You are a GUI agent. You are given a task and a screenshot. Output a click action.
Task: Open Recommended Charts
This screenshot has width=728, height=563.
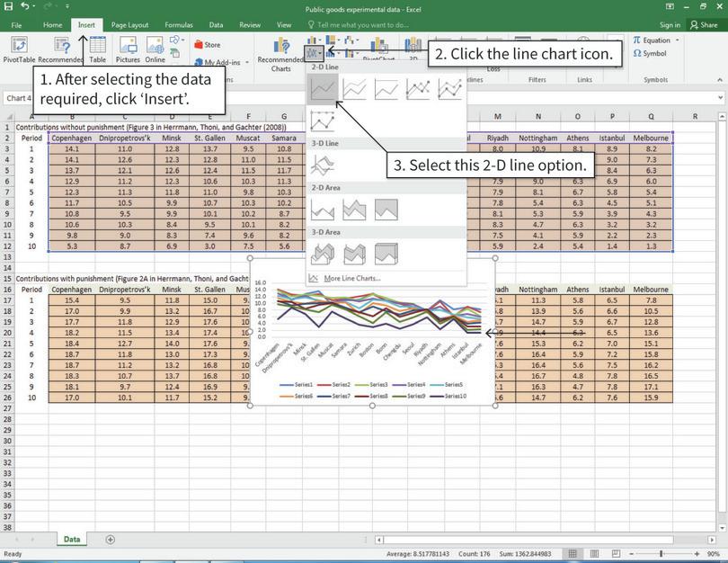(x=281, y=54)
